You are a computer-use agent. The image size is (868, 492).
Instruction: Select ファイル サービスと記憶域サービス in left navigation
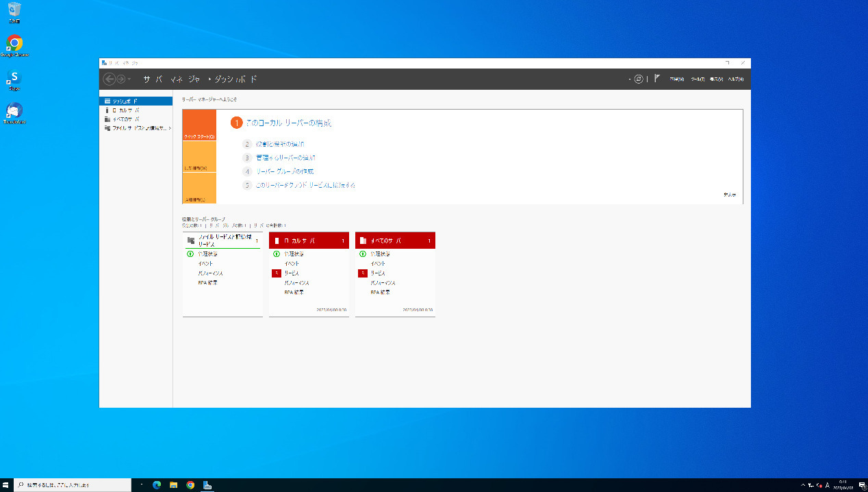click(136, 128)
